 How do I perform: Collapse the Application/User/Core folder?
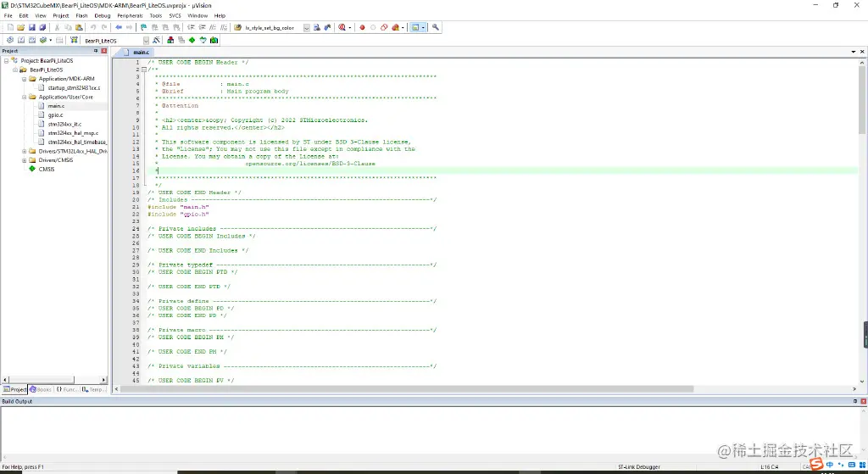[x=25, y=97]
